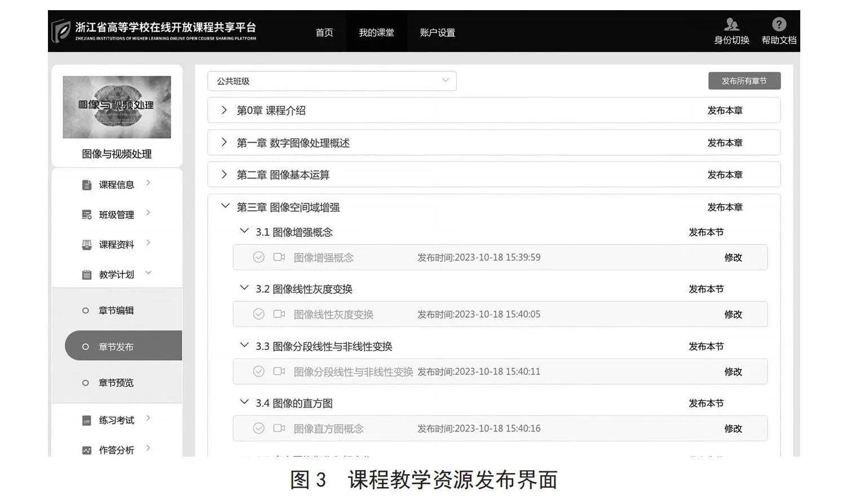Expand 班级管理 sidebar arrow

click(x=148, y=213)
